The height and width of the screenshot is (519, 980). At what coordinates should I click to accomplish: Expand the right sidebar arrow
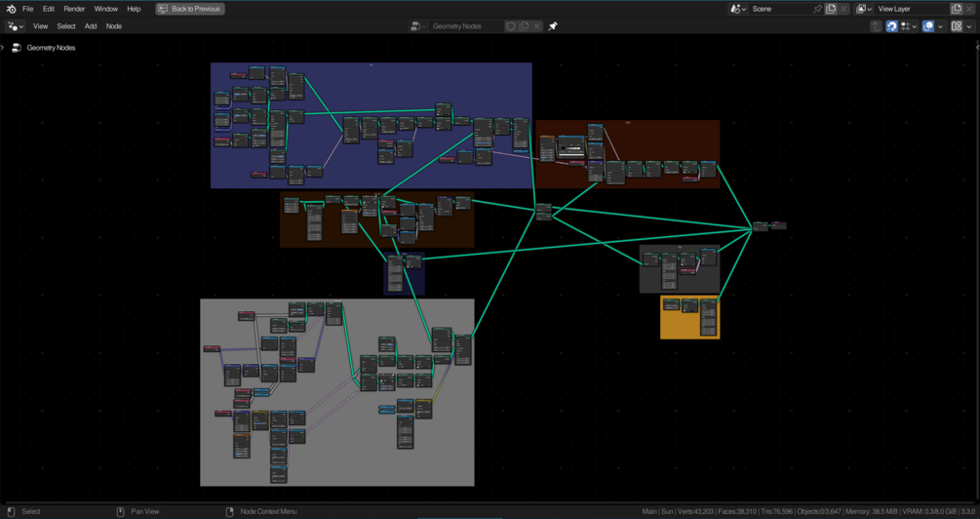click(977, 48)
